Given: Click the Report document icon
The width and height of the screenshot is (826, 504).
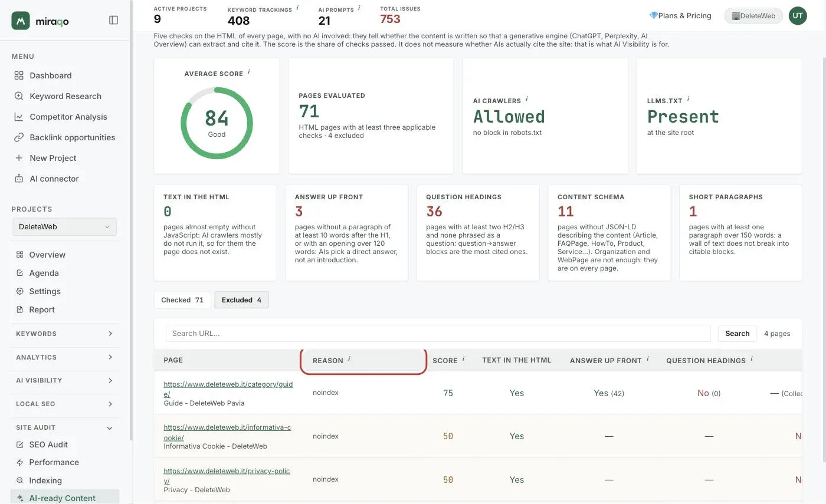Looking at the screenshot, I should click(20, 309).
